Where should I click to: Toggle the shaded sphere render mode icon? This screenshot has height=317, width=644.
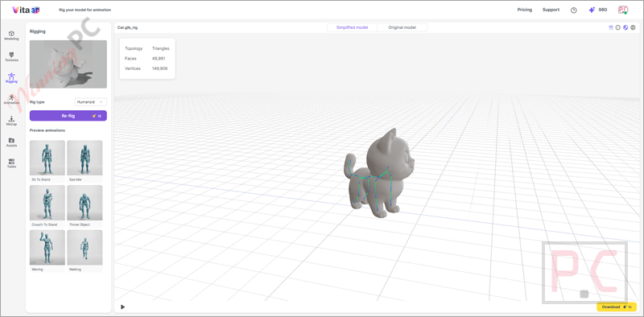click(625, 27)
